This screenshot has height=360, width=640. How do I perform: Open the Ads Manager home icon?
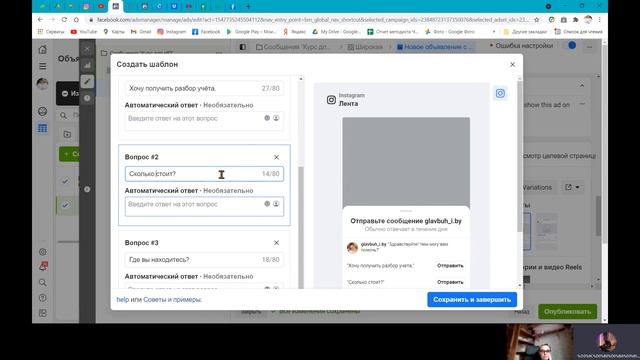[x=42, y=50]
